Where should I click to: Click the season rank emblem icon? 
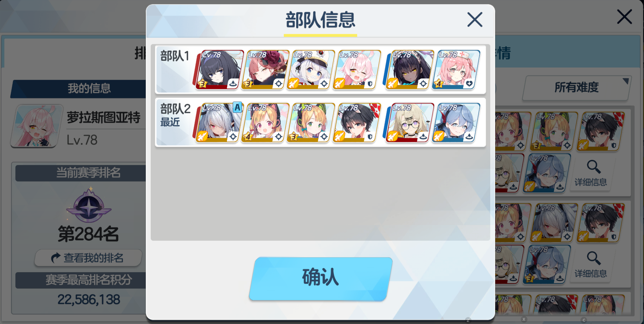pyautogui.click(x=89, y=205)
